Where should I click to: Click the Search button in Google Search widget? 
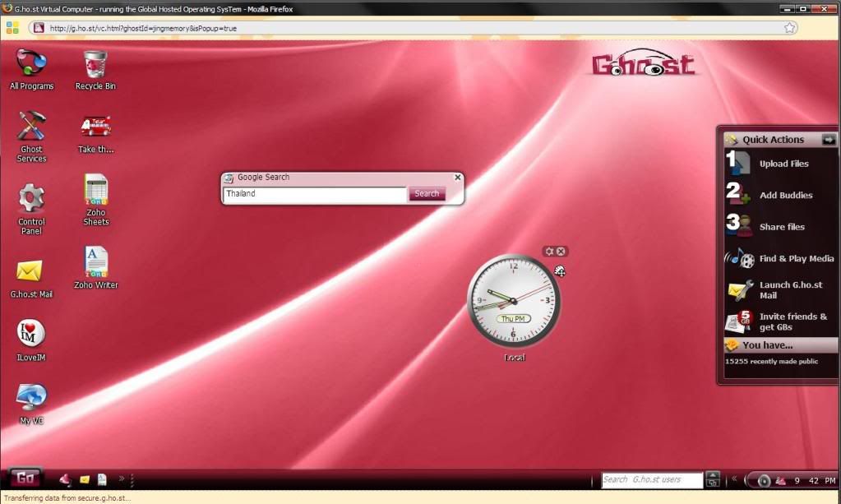(427, 193)
